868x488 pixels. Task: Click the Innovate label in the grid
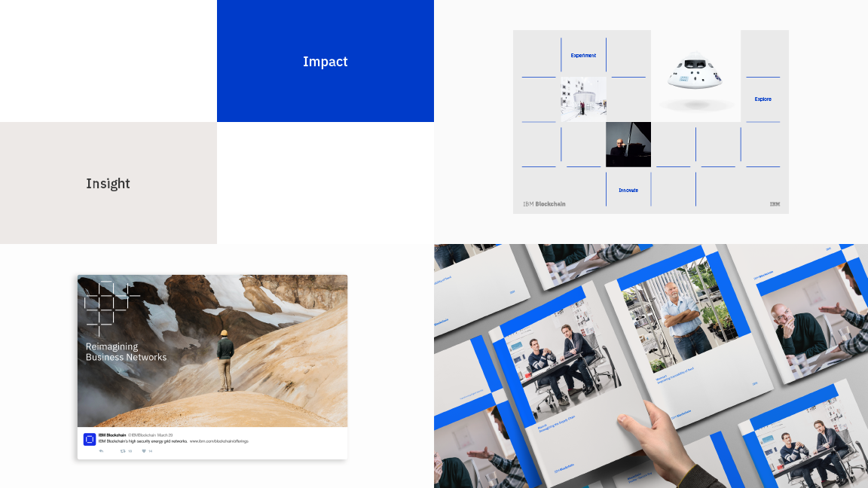(628, 191)
